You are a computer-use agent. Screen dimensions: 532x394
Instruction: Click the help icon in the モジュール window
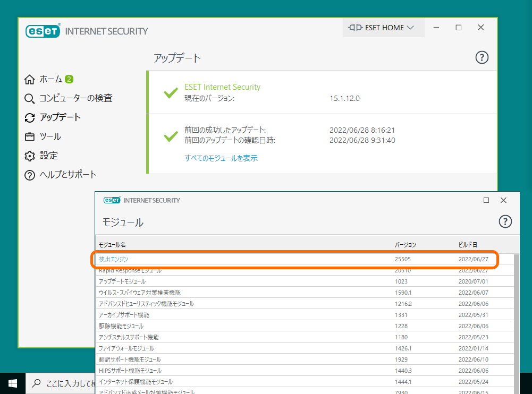tap(505, 222)
